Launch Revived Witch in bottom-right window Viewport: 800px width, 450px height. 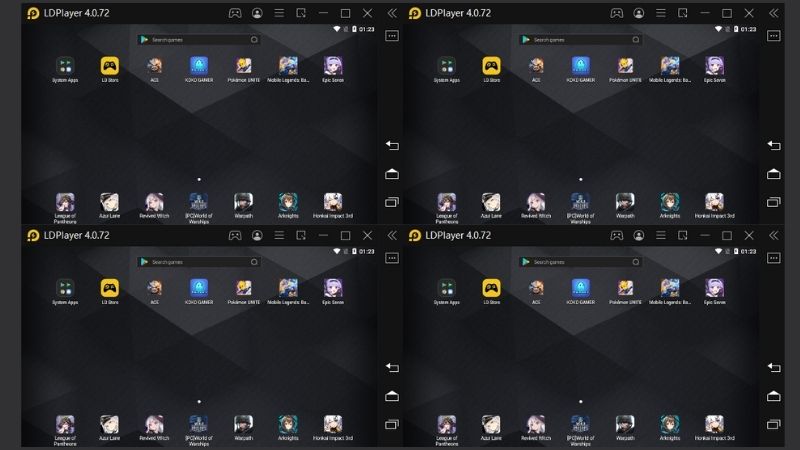[x=536, y=424]
